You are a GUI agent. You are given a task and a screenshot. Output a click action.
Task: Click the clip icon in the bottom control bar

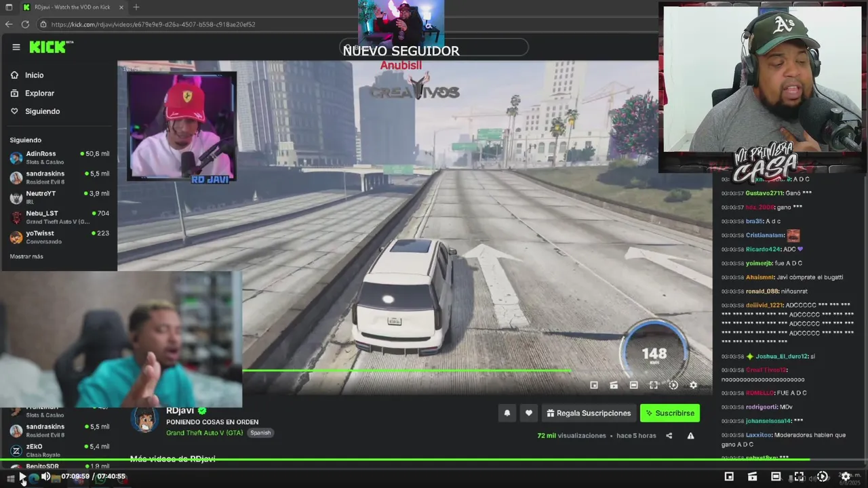coord(752,476)
